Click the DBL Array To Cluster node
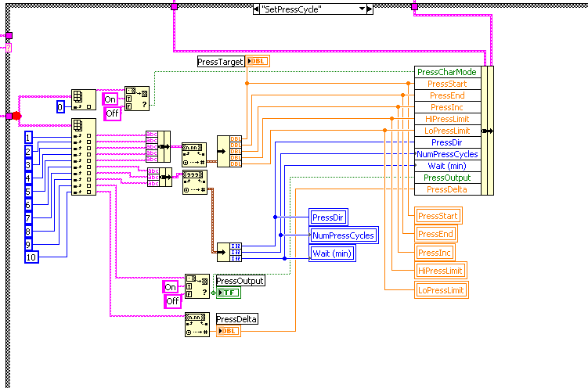Image resolution: width=588 pixels, height=388 pixels. [229, 150]
